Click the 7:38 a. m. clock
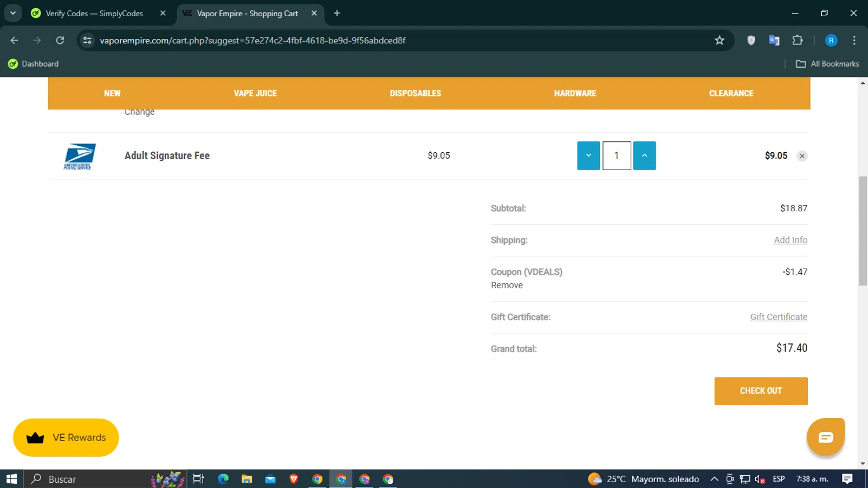Viewport: 868px width, 488px height. click(x=812, y=479)
